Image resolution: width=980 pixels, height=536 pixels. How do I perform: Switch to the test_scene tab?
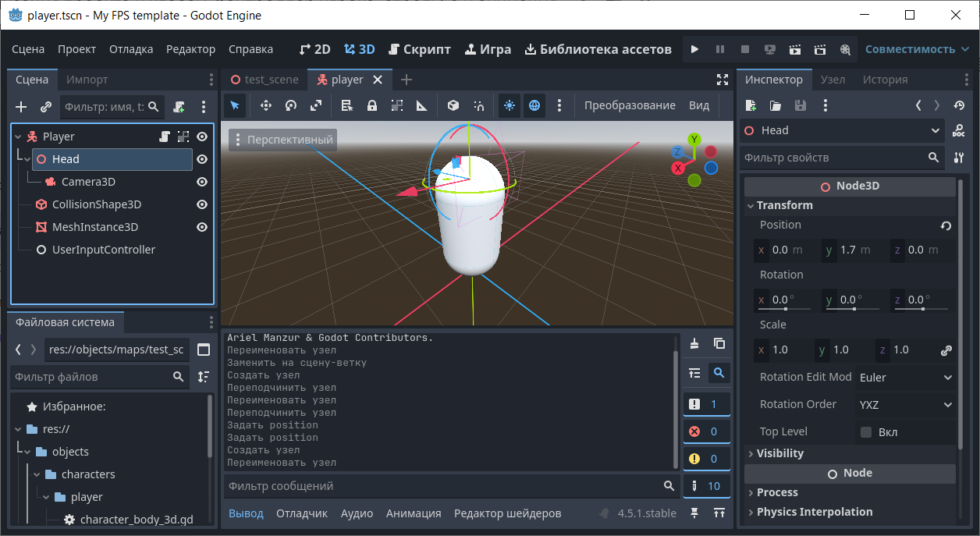265,80
